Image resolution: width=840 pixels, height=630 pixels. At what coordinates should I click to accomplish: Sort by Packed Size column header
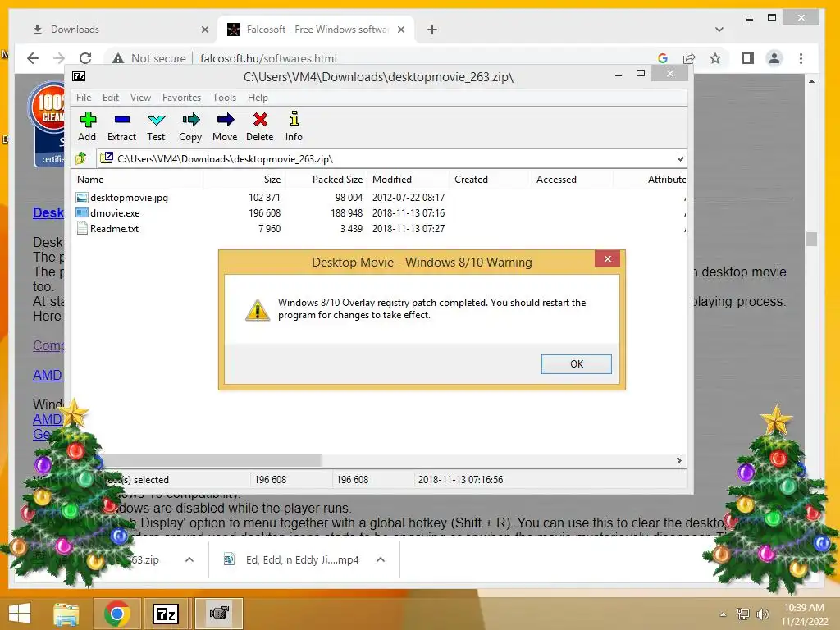coord(326,180)
